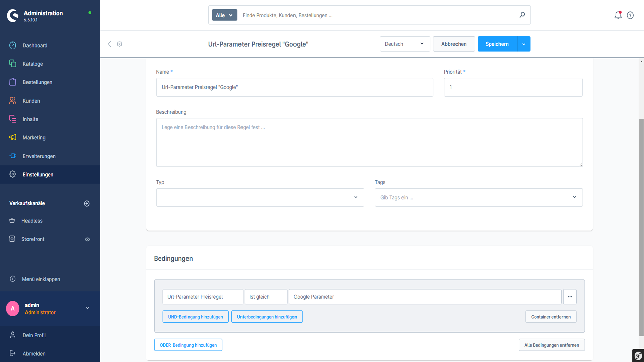Click the Abmelden logout icon
The width and height of the screenshot is (644, 362).
coord(13,353)
